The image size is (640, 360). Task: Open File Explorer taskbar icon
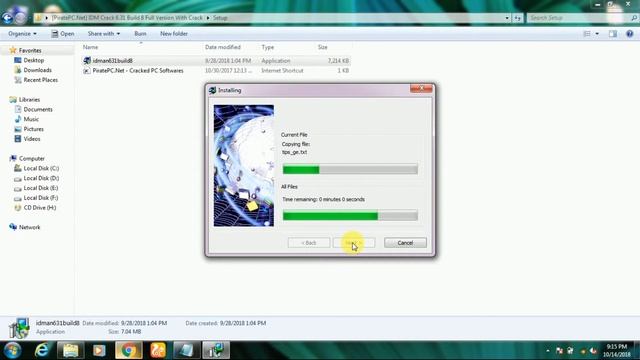pos(71,350)
